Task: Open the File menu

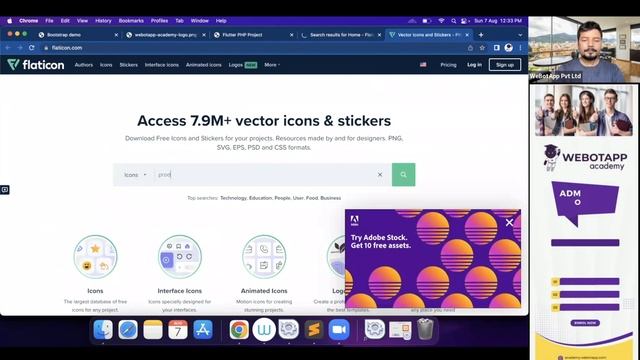Action: (x=49, y=21)
